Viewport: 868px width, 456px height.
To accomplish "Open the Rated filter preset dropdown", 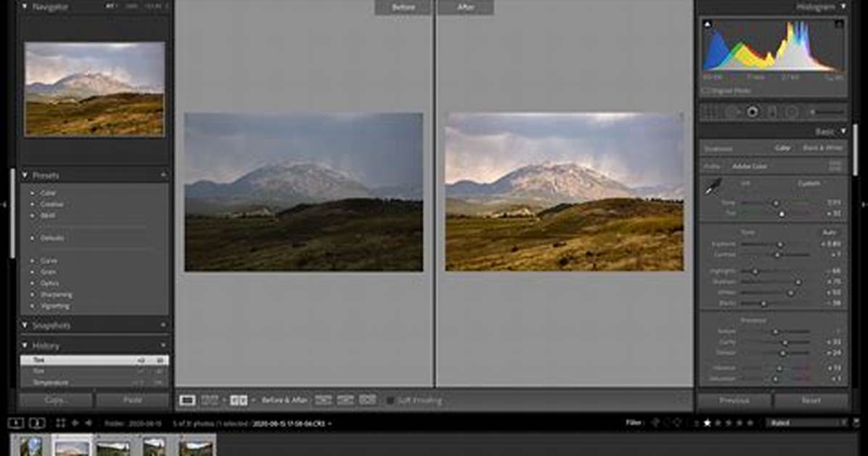I will coord(807,423).
